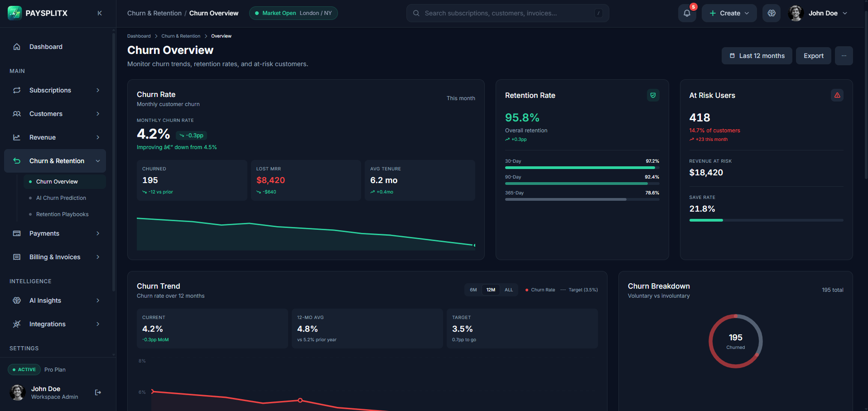Click the Dashboard breadcrumb link
Screen dimensions: 868x411
point(139,36)
